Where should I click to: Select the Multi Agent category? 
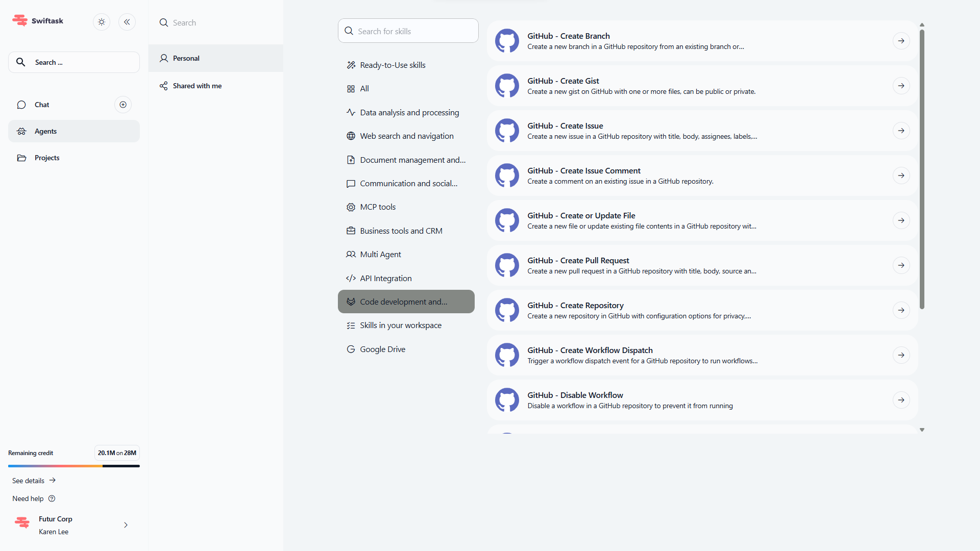[380, 255]
